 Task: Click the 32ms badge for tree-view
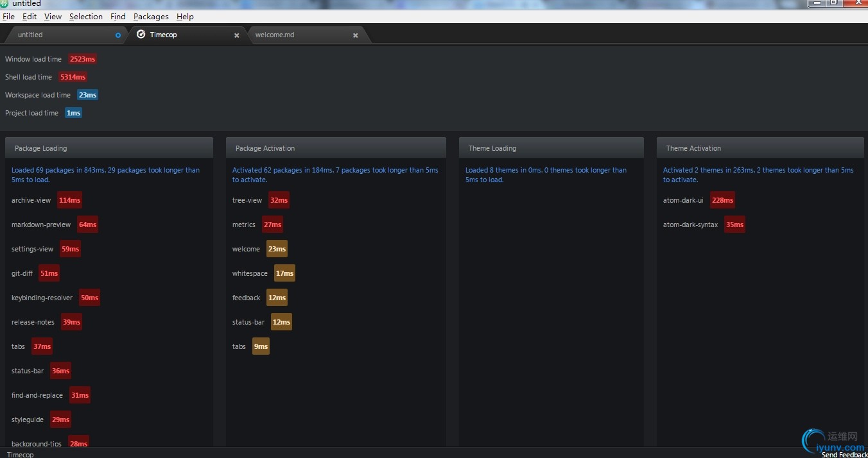279,200
